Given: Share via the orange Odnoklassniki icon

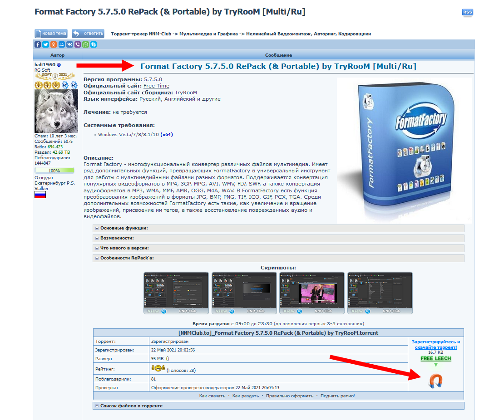Looking at the screenshot, I should click(54, 44).
